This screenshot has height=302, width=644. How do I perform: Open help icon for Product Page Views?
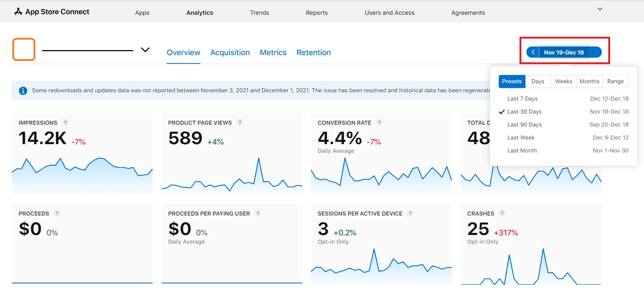[x=240, y=123]
